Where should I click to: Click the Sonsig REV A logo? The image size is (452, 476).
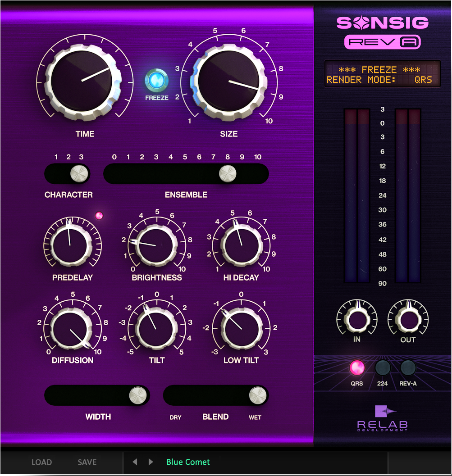383,32
